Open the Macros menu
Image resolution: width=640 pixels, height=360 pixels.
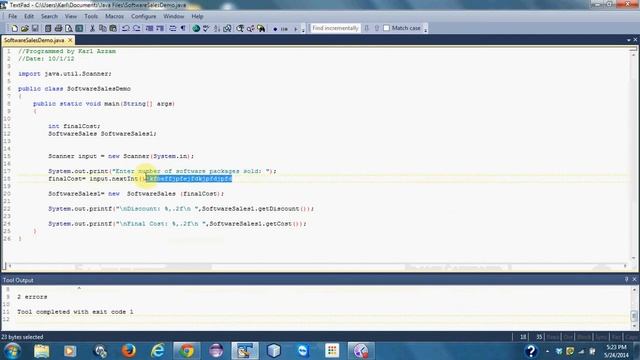pos(114,16)
